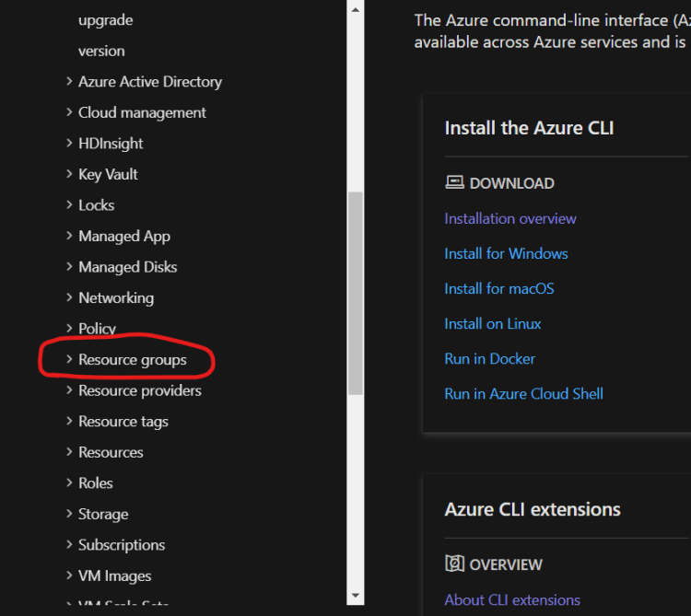691x616 pixels.
Task: Select Resource groups in sidebar
Action: [x=132, y=360]
